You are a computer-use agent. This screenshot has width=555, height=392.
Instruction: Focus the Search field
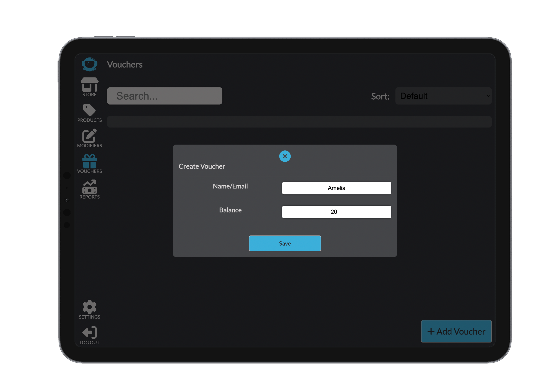165,96
